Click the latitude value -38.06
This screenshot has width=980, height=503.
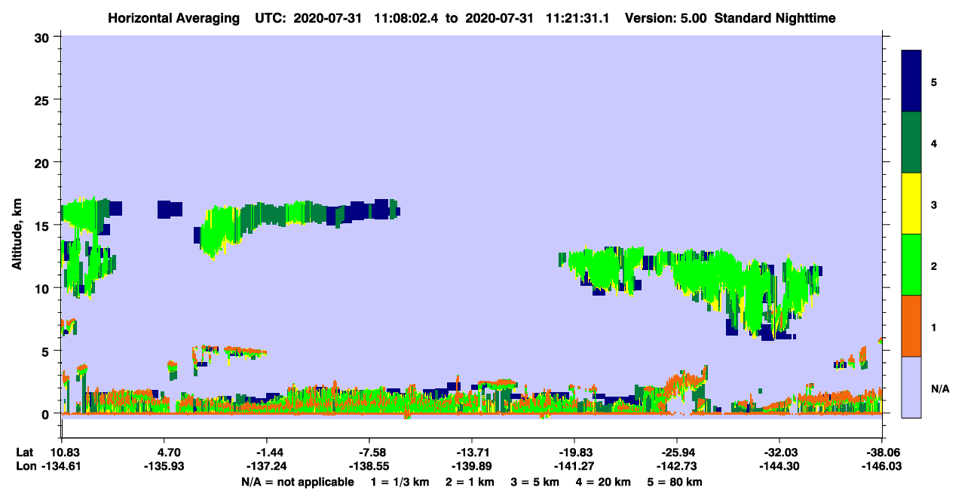pos(884,452)
